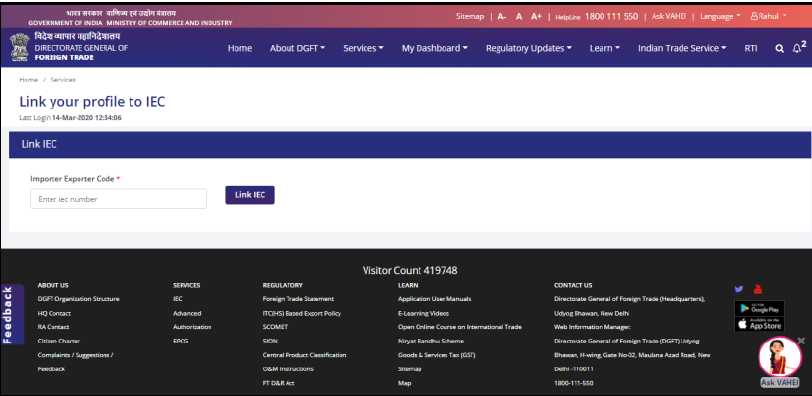
Task: Open Foreign Trade Statement footer link
Action: (x=298, y=299)
